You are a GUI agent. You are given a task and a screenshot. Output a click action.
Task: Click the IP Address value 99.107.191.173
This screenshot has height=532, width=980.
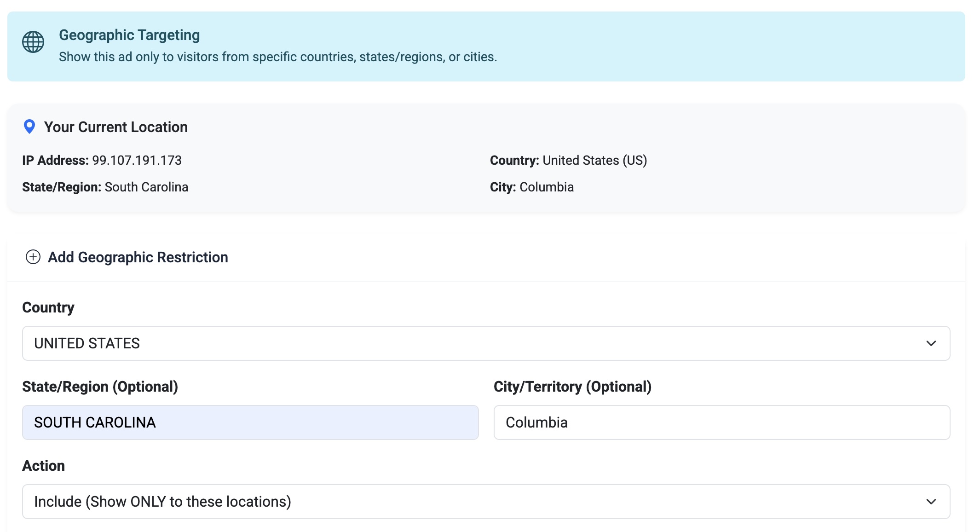136,160
